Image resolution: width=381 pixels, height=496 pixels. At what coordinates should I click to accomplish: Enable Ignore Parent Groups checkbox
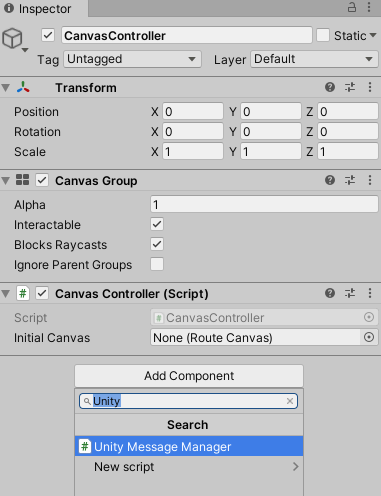click(157, 264)
